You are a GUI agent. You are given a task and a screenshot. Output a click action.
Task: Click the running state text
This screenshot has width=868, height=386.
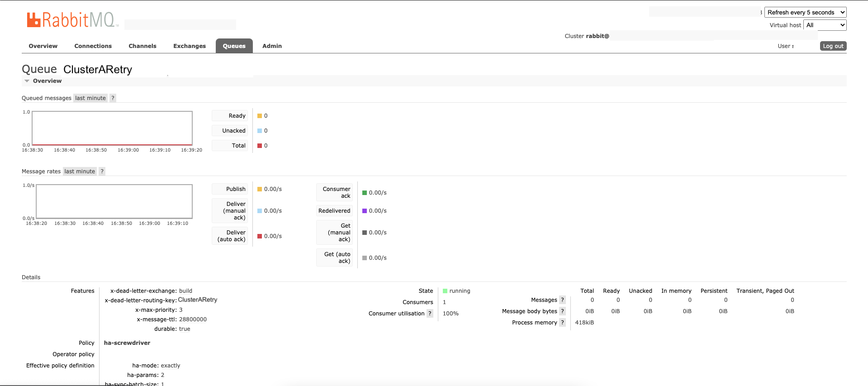click(460, 291)
